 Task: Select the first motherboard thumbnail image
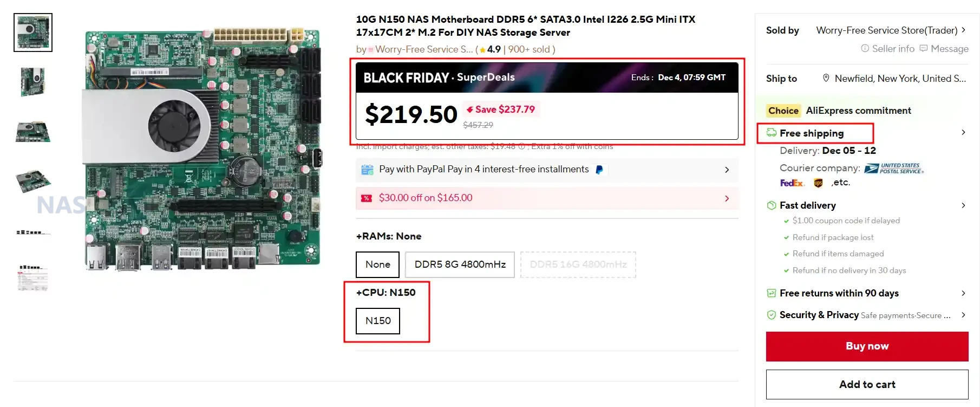(33, 33)
